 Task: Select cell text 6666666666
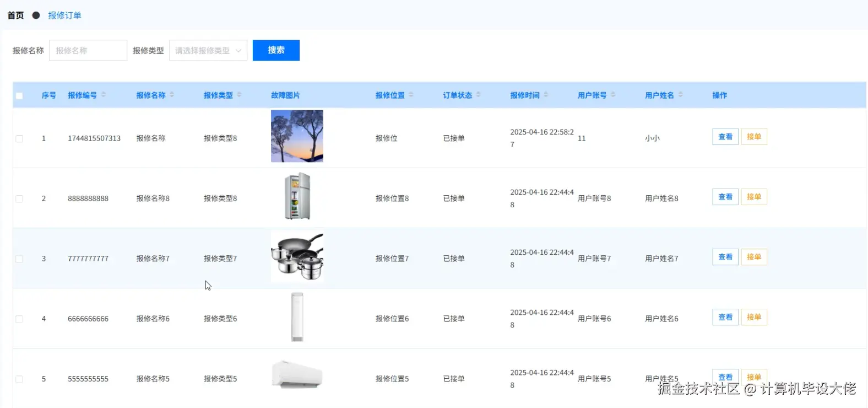[x=88, y=319]
